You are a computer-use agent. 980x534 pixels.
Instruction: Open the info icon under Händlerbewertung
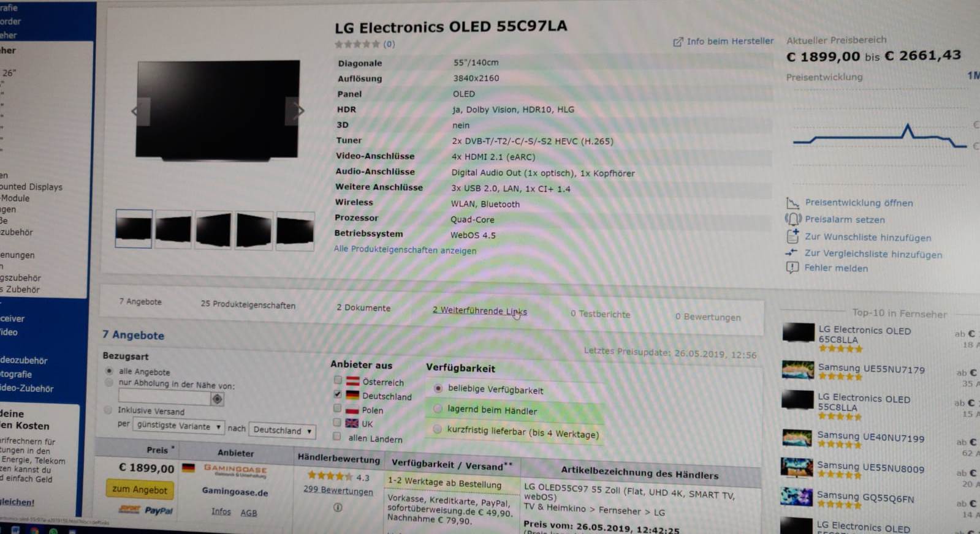[338, 507]
